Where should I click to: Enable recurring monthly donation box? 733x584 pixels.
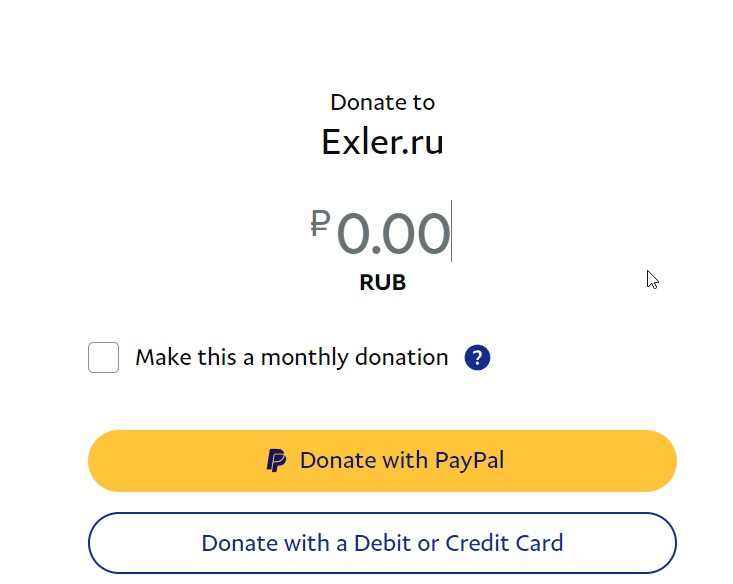point(104,358)
